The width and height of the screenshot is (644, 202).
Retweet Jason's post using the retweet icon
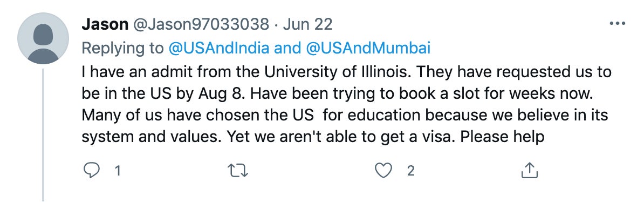point(238,171)
